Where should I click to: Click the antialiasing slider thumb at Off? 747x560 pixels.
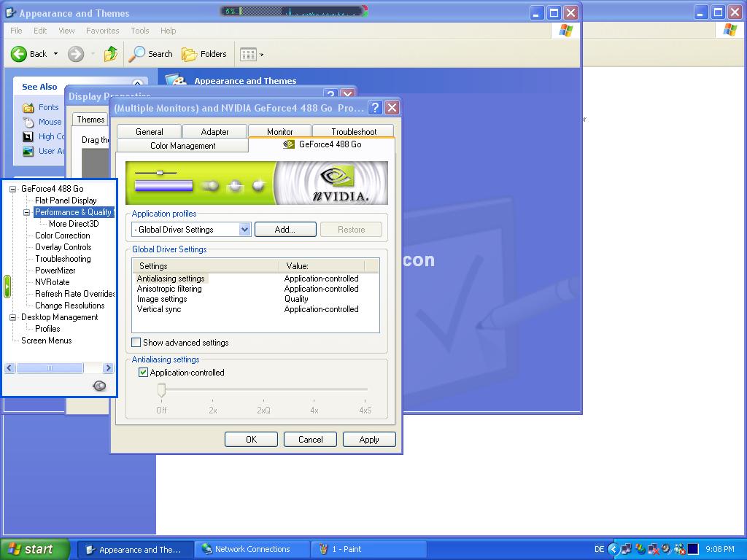[x=161, y=390]
